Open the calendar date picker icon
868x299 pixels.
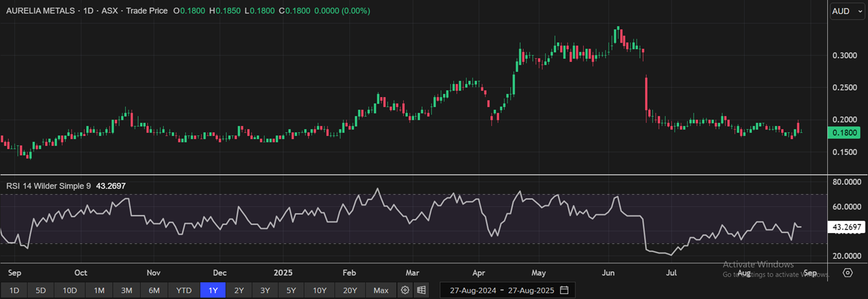pyautogui.click(x=564, y=290)
